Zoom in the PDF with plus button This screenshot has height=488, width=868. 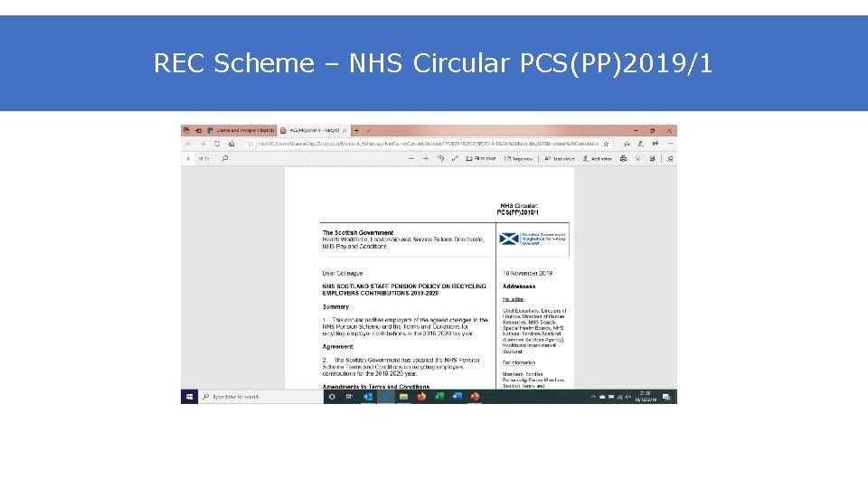tap(426, 159)
